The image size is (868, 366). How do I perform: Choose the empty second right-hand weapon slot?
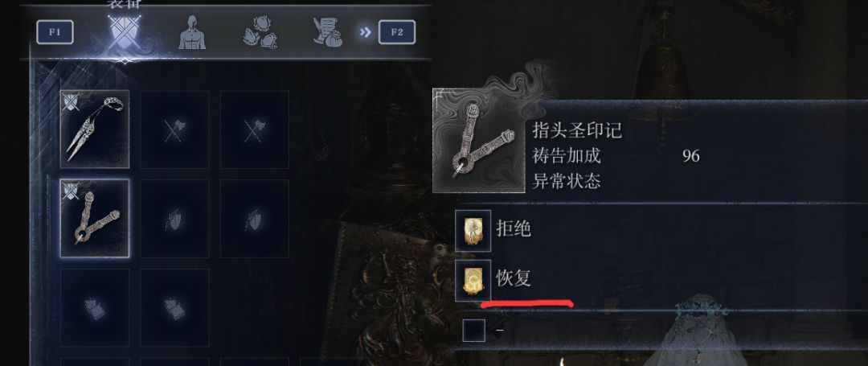[174, 130]
